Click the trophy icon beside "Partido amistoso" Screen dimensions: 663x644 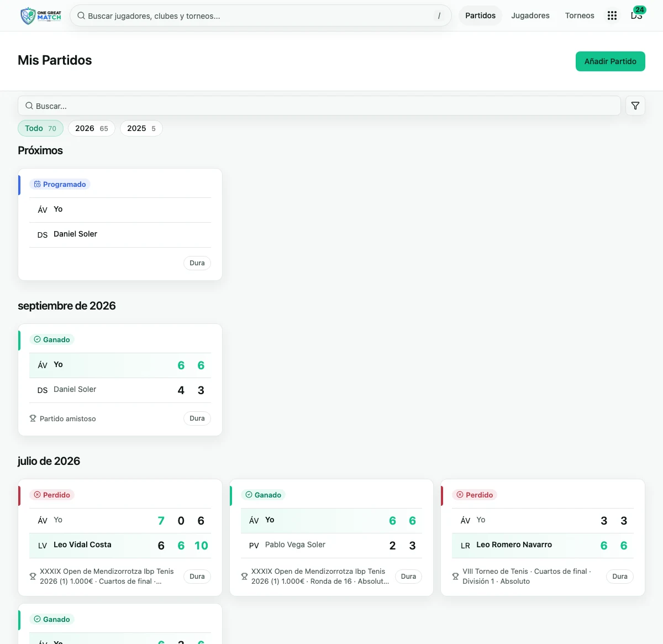click(33, 418)
